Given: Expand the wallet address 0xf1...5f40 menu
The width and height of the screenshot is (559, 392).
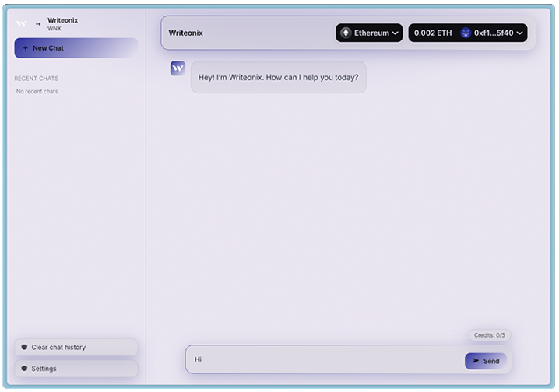Looking at the screenshot, I should pyautogui.click(x=494, y=33).
